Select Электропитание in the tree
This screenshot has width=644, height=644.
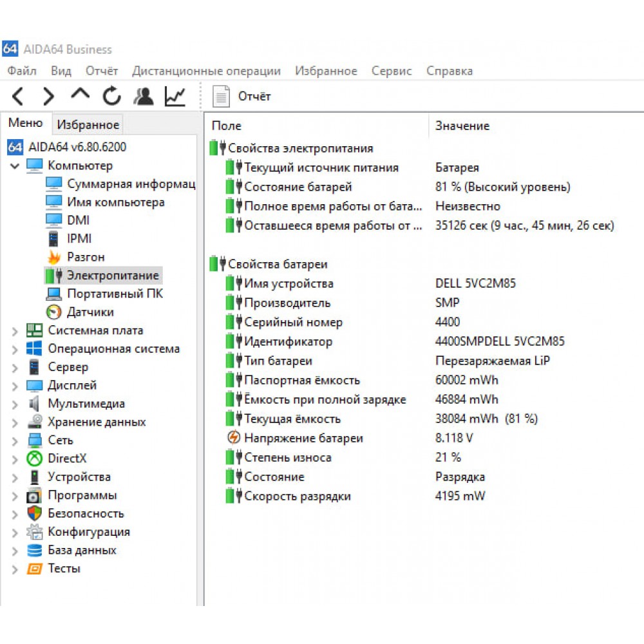[102, 276]
